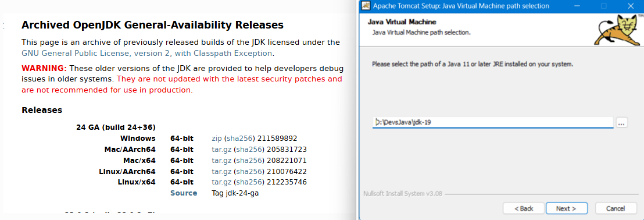Click the 'Nullsoft Install System v3.08' label
Screen dimensions: 644x220
coord(403,194)
